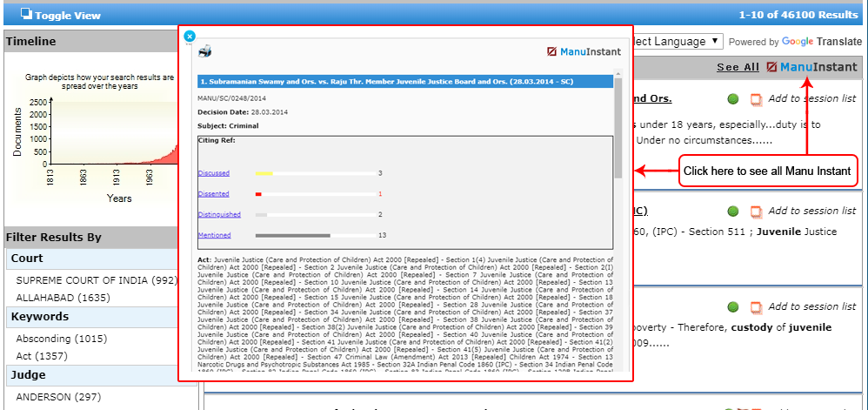This screenshot has height=410, width=868.
Task: Expand the Judge filter section
Action: coord(28,376)
